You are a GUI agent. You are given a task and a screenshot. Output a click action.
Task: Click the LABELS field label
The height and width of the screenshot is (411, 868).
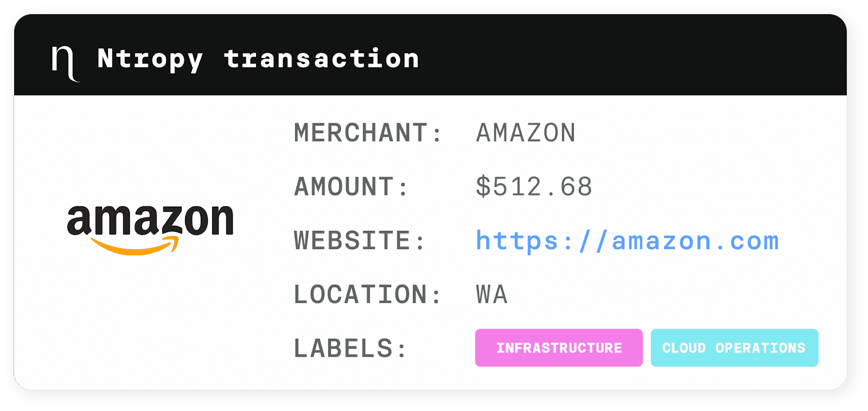(x=350, y=348)
